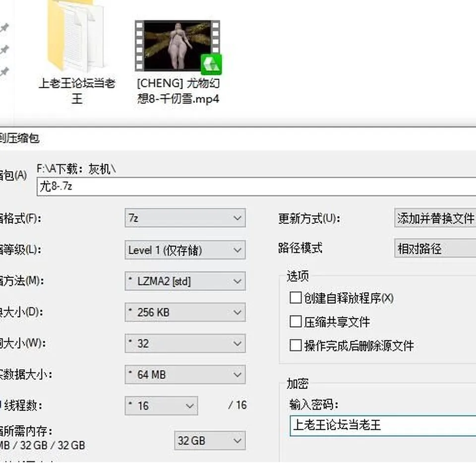Viewport: 476px width, 463px height.
Task: Enable the 创建自释放程序(X) checkbox
Action: click(296, 298)
